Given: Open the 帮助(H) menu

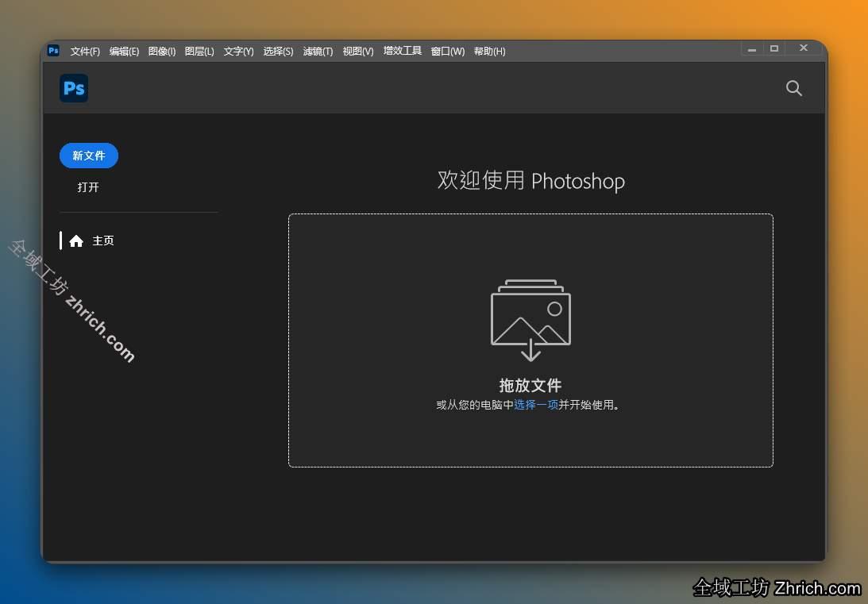Looking at the screenshot, I should 489,51.
